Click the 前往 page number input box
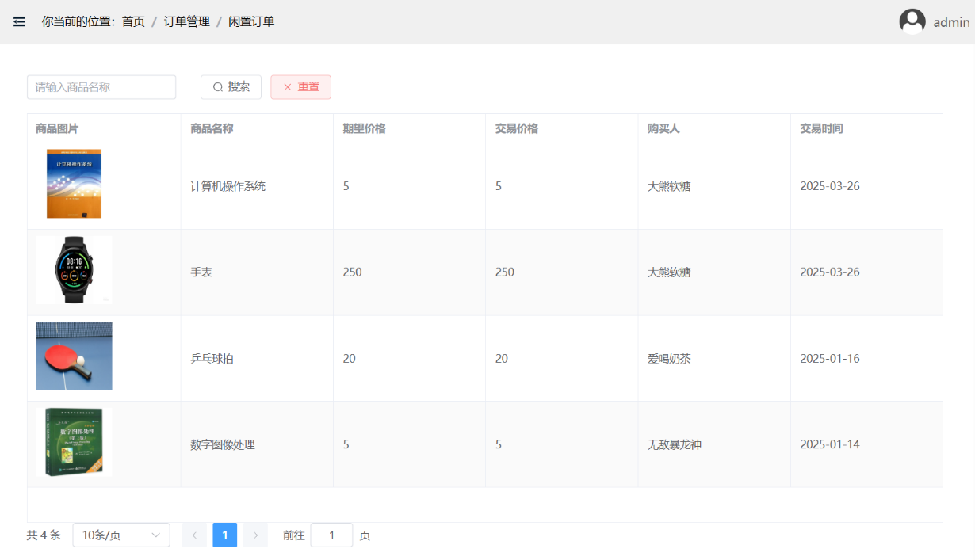Viewport: 975px width, 560px height. pyautogui.click(x=331, y=535)
